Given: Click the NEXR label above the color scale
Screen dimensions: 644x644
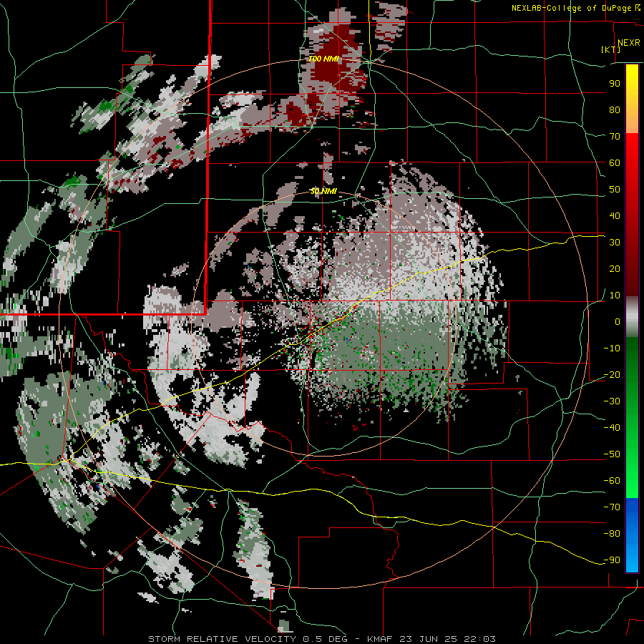Looking at the screenshot, I should (628, 43).
